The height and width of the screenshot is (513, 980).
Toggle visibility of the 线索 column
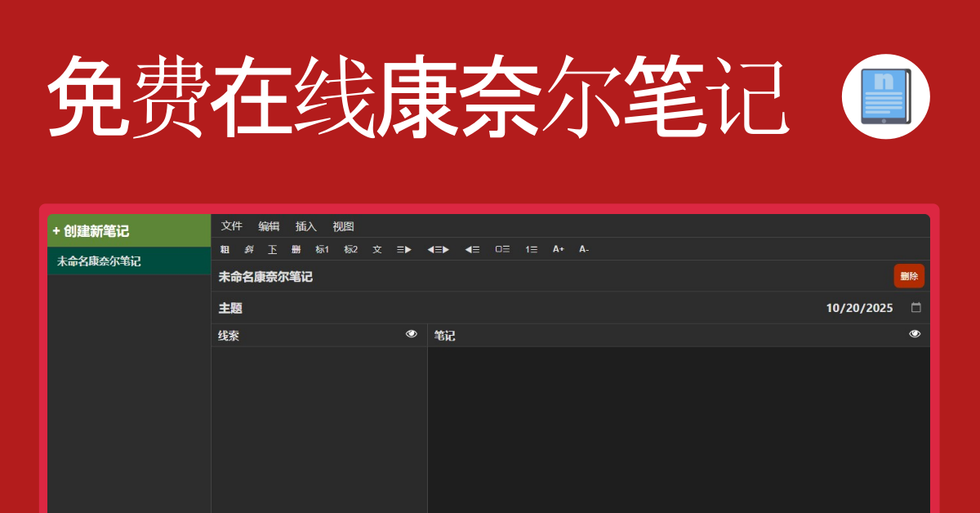[412, 334]
